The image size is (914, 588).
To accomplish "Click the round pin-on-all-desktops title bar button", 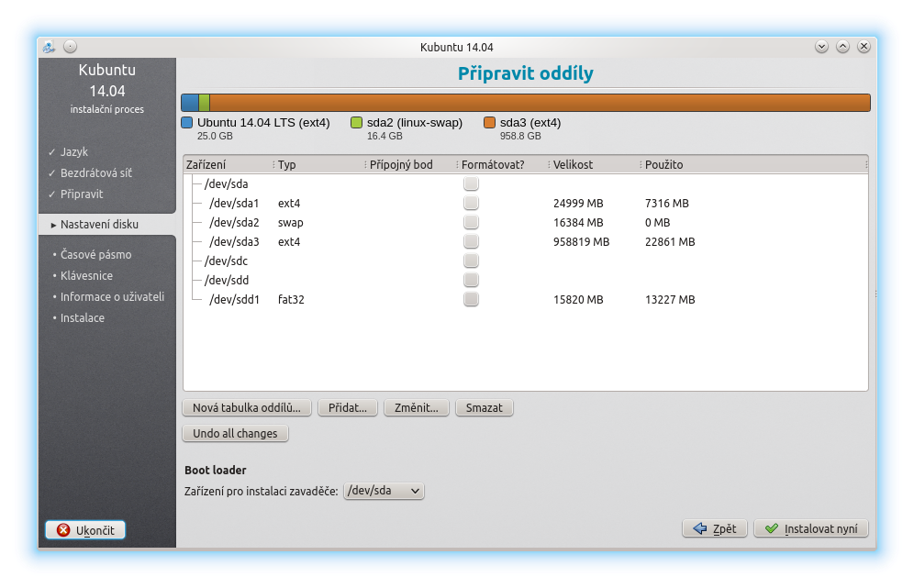I will coord(70,47).
